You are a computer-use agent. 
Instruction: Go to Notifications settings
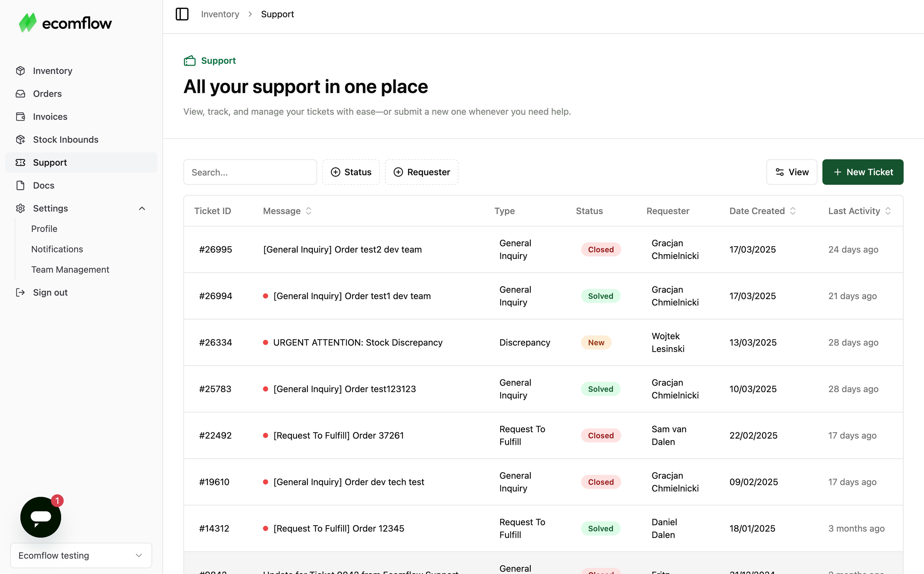click(x=57, y=249)
